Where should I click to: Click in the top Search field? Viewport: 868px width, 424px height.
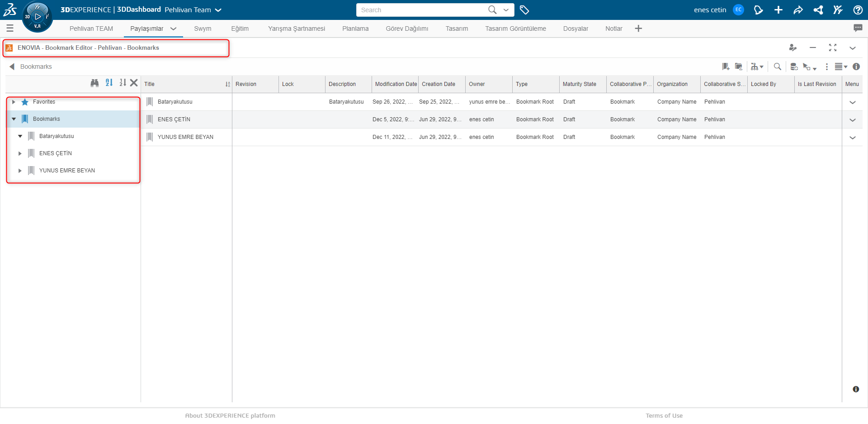(x=423, y=10)
